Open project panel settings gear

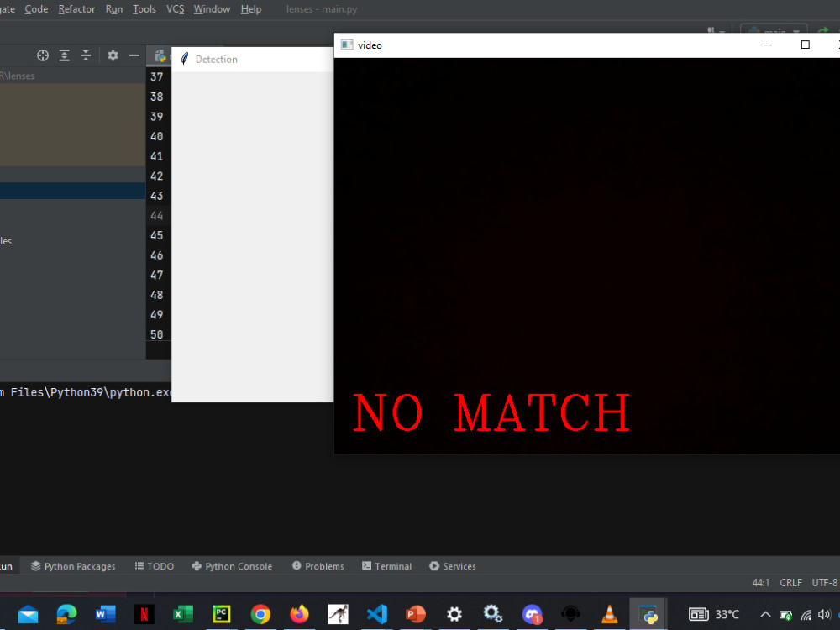pos(113,55)
